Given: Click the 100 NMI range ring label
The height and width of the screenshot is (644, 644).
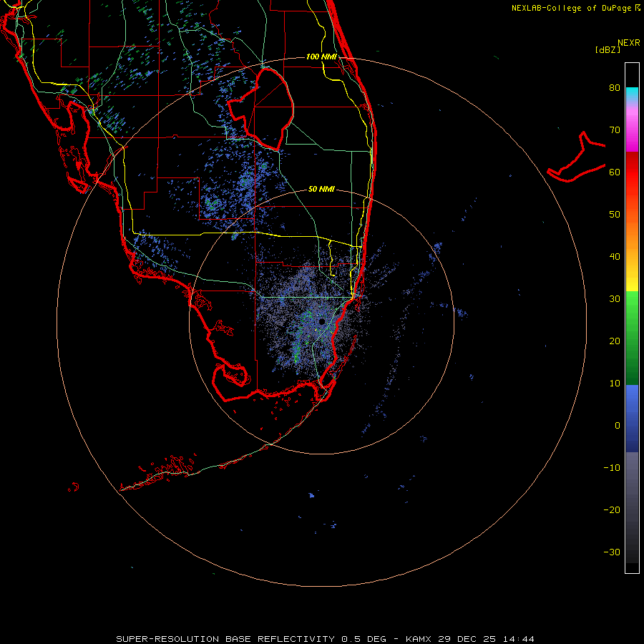Looking at the screenshot, I should click(321, 57).
